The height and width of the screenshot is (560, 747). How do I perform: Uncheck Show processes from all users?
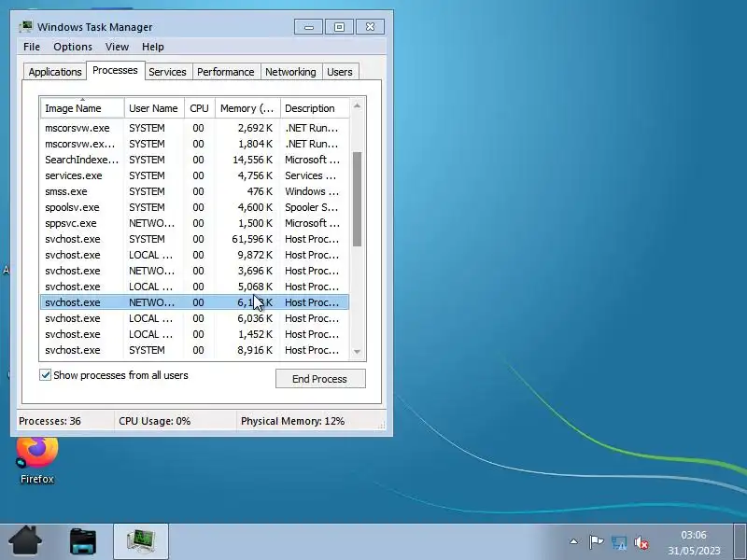45,375
